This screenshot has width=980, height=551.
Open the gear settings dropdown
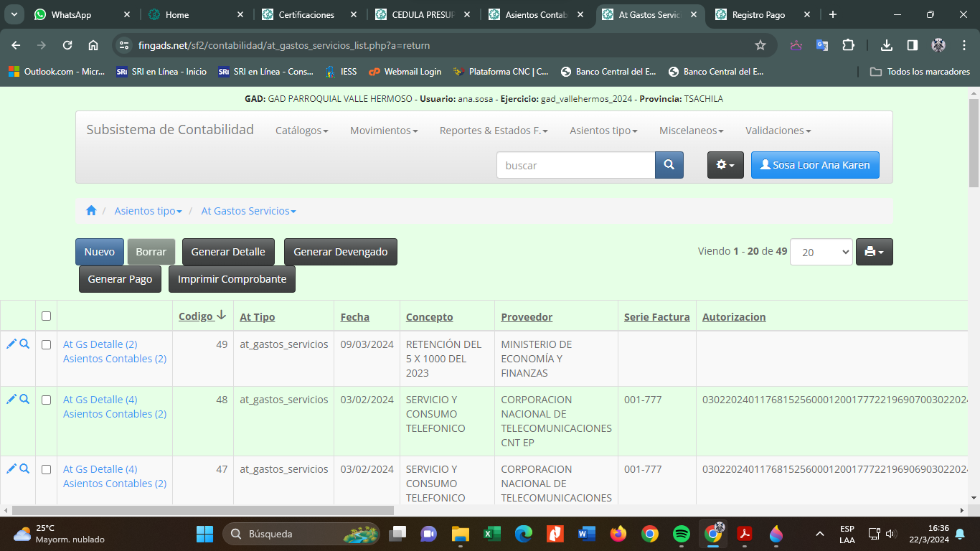725,165
